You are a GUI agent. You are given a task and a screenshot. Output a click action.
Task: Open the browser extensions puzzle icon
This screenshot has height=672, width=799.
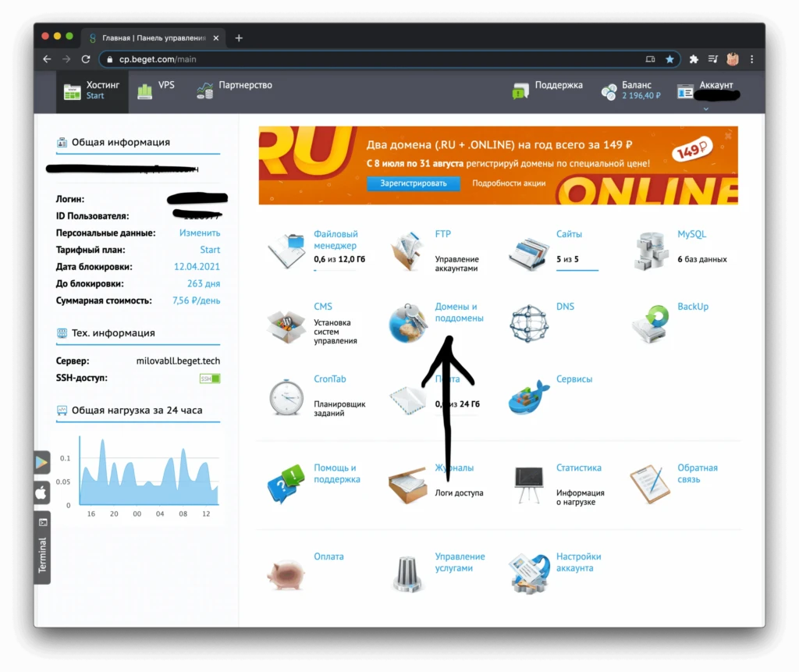coord(694,59)
